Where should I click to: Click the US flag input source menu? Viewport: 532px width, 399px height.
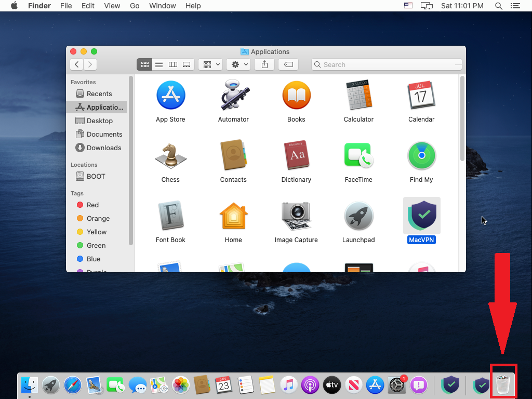point(408,6)
